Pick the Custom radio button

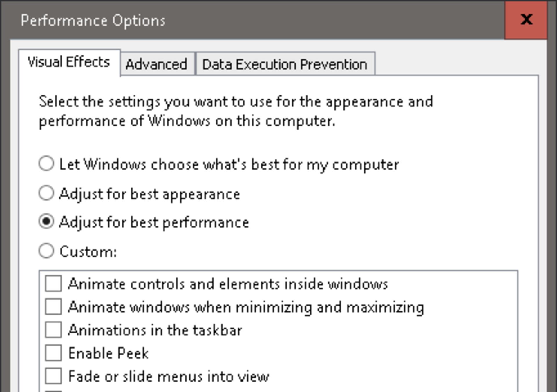pyautogui.click(x=46, y=251)
